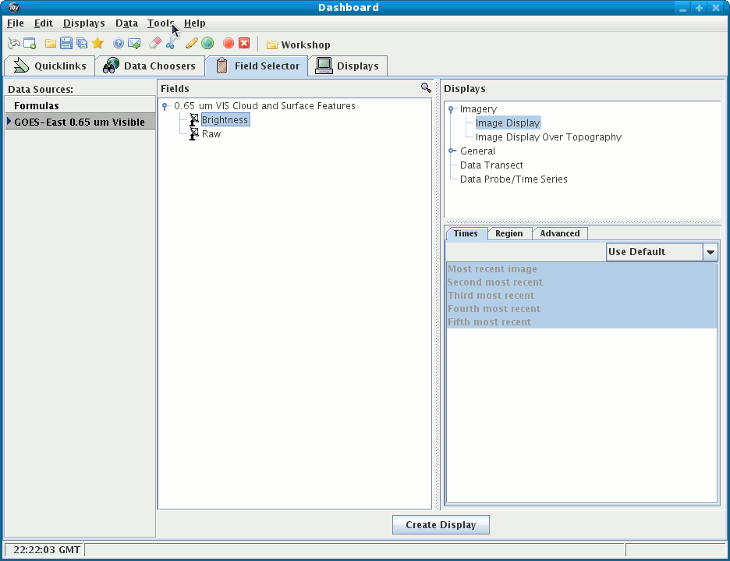Click the yellow star favorites icon
This screenshot has height=561, width=730.
point(98,44)
